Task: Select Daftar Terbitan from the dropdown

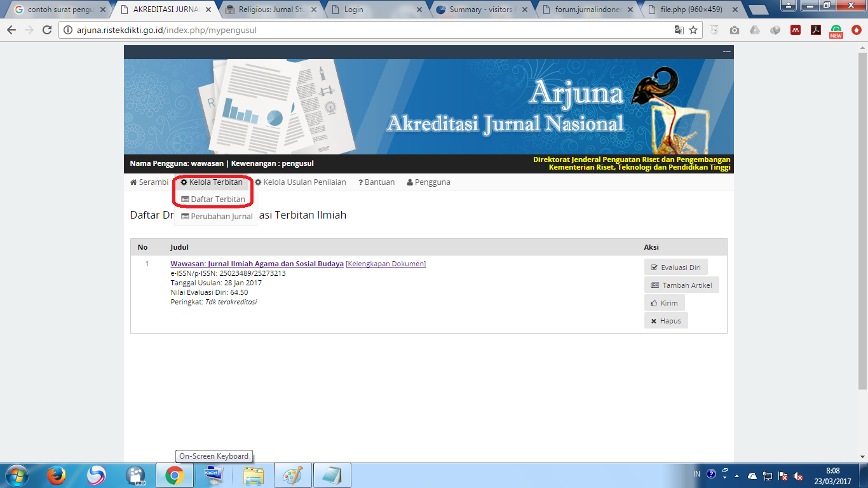Action: point(214,200)
